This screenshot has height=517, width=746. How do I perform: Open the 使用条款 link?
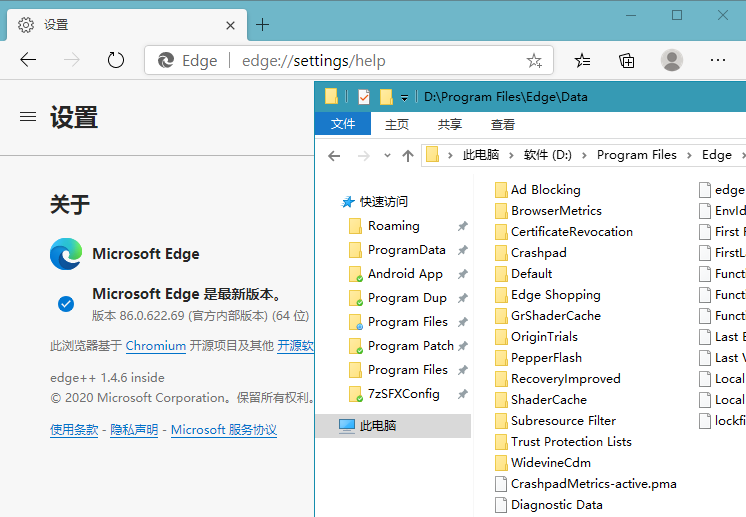[74, 430]
